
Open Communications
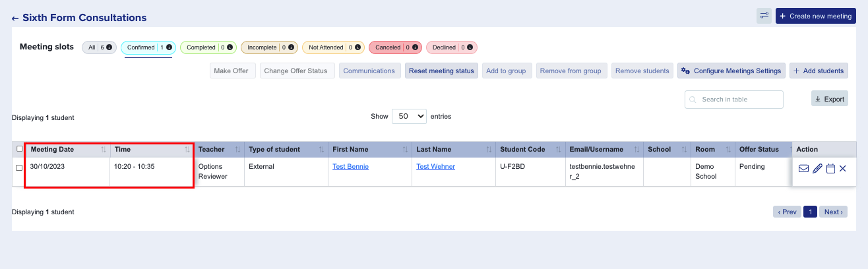369,71
